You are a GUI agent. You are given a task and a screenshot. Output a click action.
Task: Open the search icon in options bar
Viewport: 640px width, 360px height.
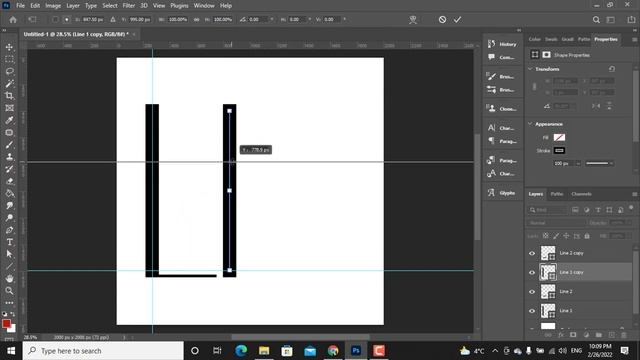596,20
